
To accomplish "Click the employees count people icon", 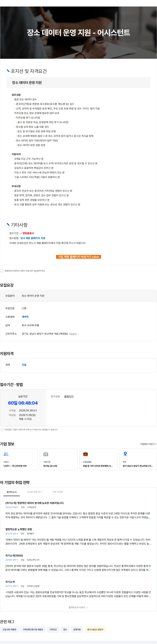I will (6, 454).
